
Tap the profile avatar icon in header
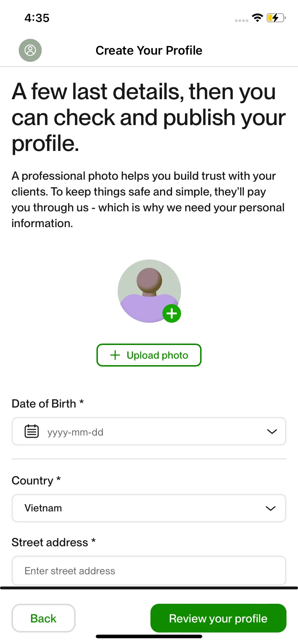tap(30, 50)
